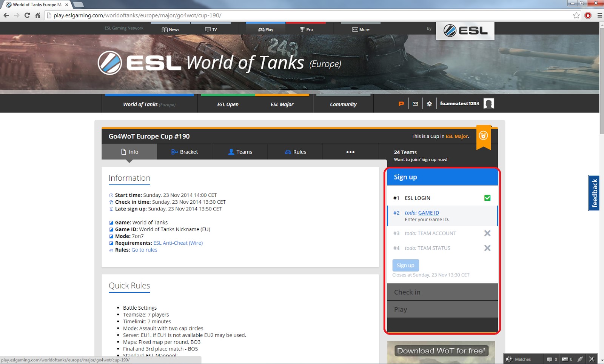Click the X beside TEAM ACCOUNT
The width and height of the screenshot is (604, 364).
[x=487, y=233]
